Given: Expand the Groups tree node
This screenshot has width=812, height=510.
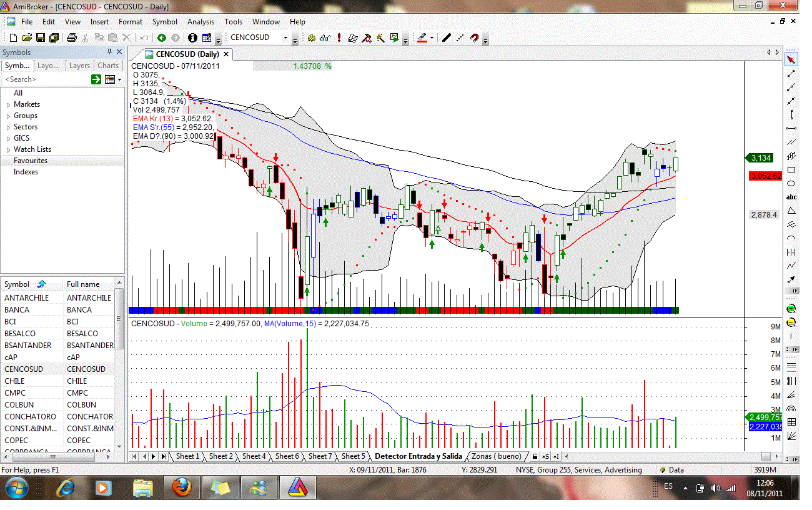Looking at the screenshot, I should 8,116.
